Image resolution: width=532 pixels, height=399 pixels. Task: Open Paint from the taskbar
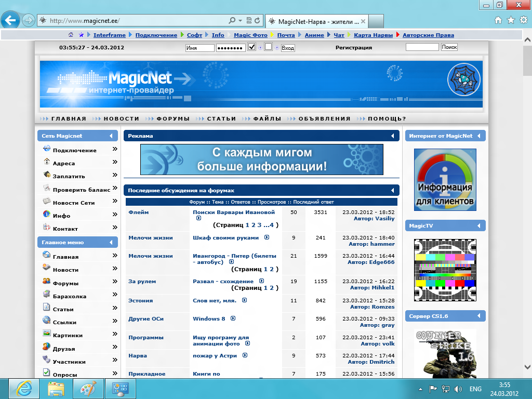[x=88, y=389]
